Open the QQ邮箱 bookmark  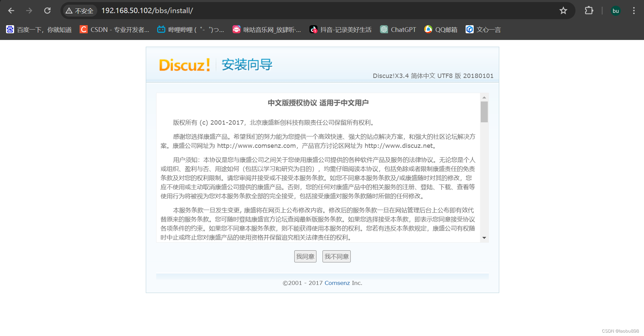tap(441, 30)
